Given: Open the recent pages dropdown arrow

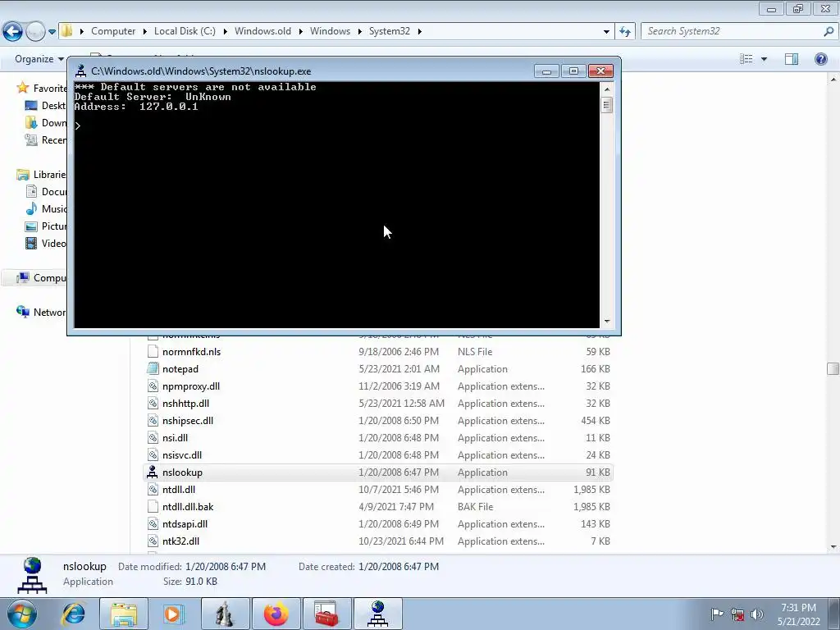Looking at the screenshot, I should click(52, 32).
